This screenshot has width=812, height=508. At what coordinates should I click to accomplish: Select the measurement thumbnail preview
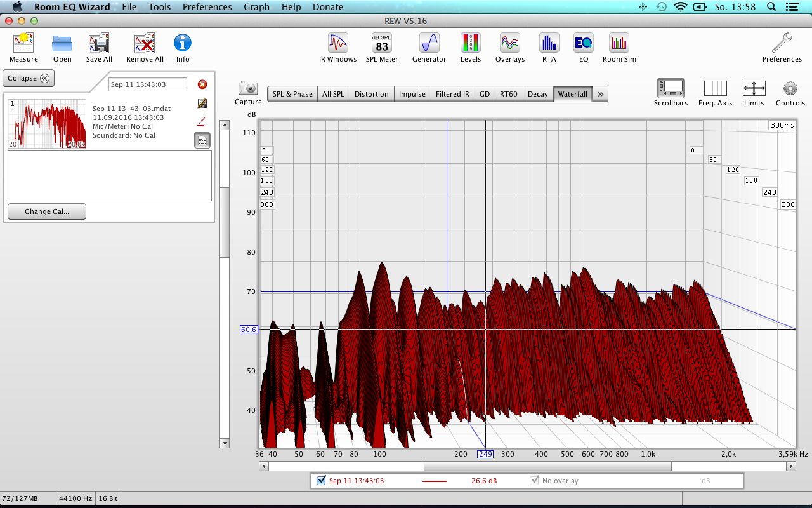[47, 124]
